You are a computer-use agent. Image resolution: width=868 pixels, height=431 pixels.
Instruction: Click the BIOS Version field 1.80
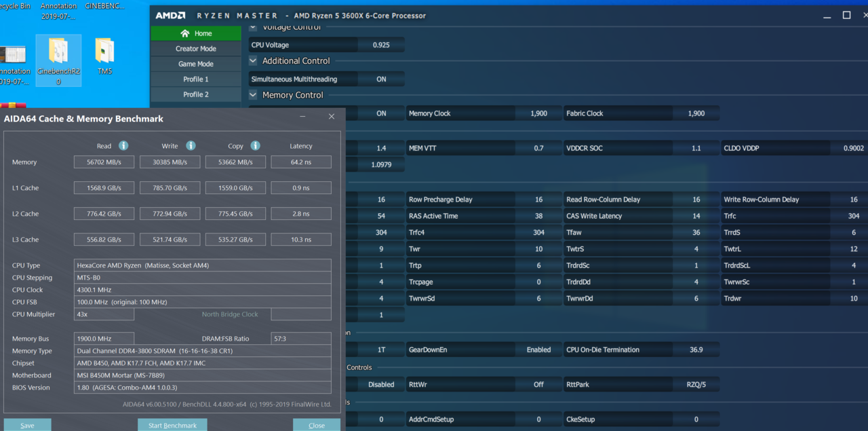coord(202,388)
